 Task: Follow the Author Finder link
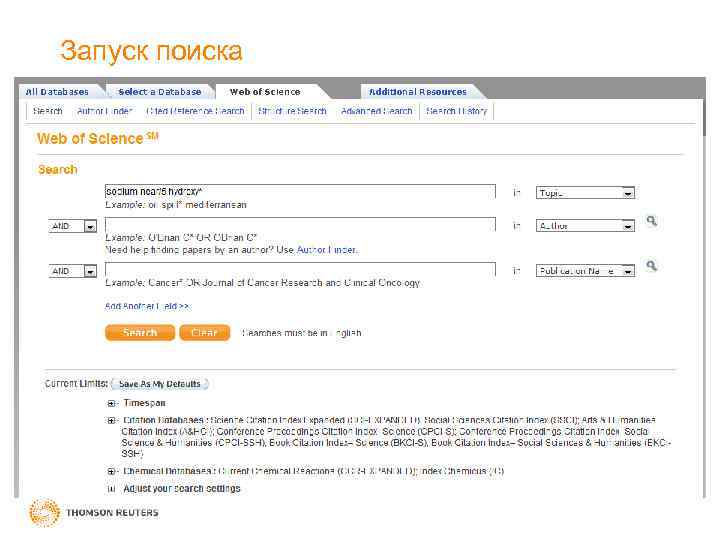[x=327, y=250]
